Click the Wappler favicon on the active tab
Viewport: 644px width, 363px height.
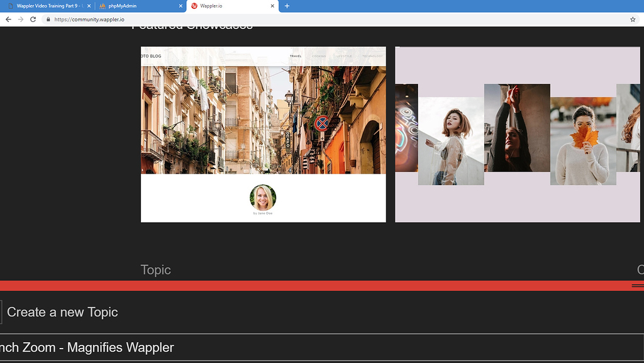(x=195, y=6)
